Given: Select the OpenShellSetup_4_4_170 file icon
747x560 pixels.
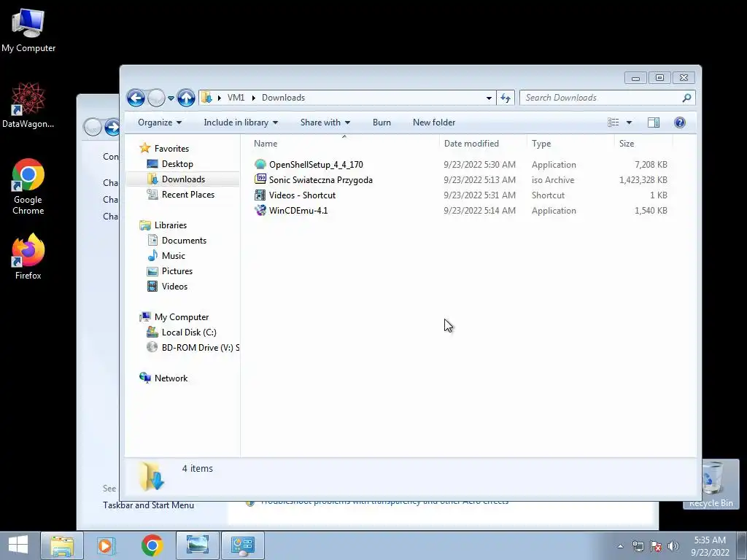Looking at the screenshot, I should (x=260, y=164).
